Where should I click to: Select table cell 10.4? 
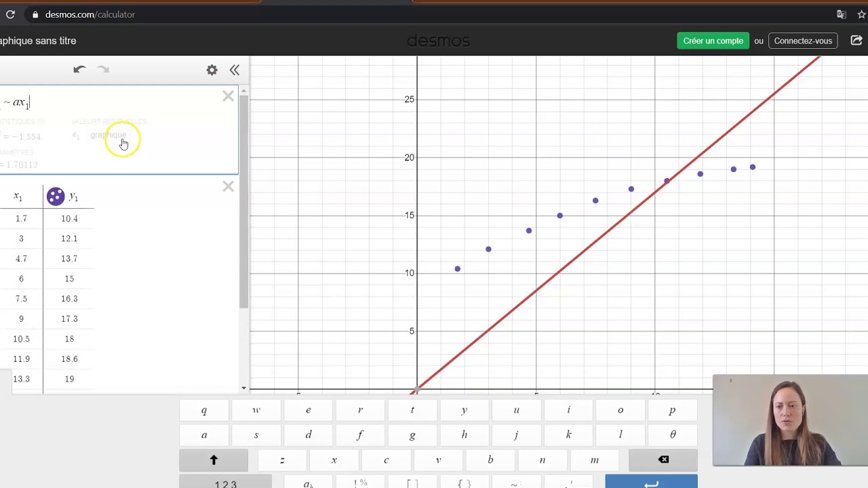(x=69, y=219)
